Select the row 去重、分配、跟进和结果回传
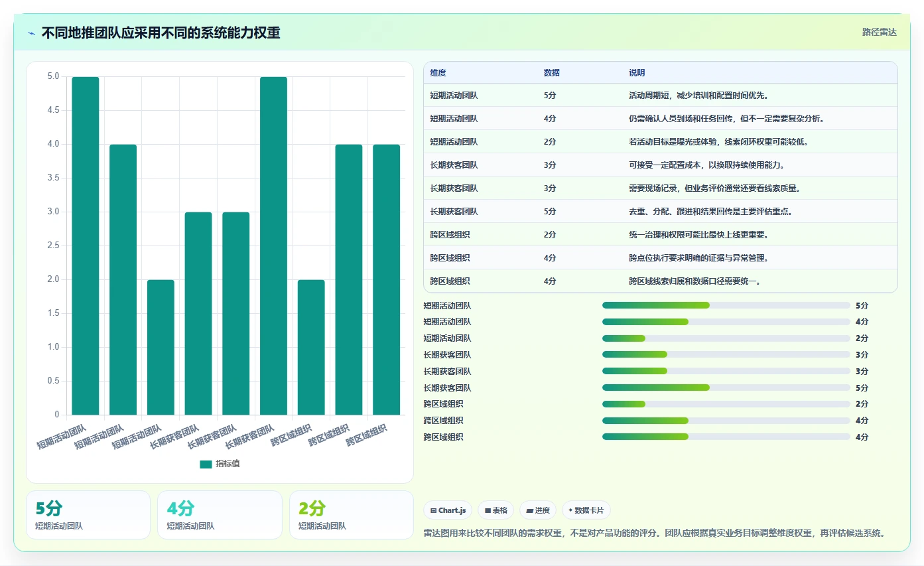 point(660,211)
